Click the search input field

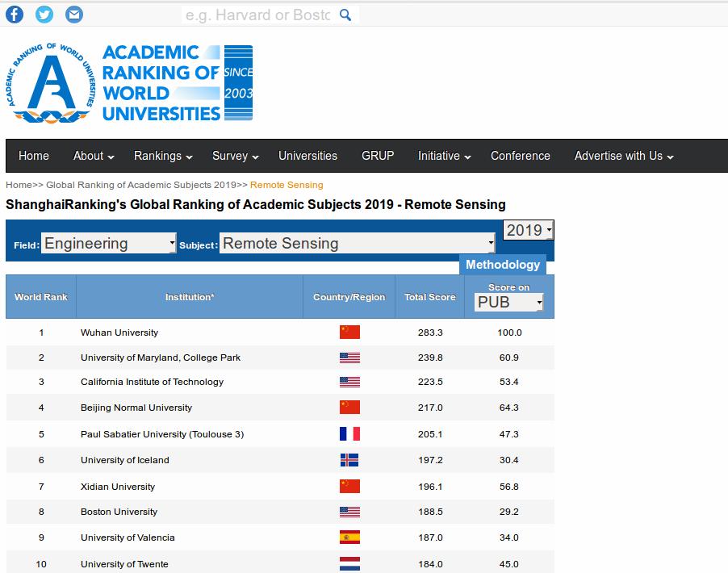coord(257,15)
